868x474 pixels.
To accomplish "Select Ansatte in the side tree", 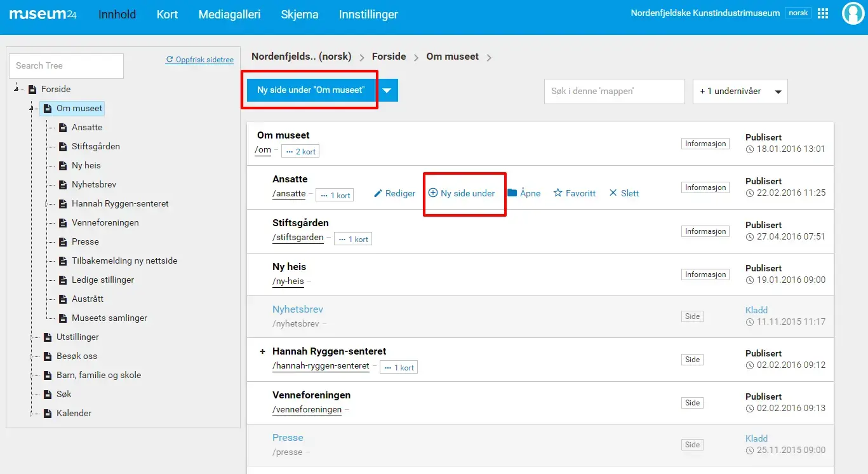I will [x=87, y=127].
